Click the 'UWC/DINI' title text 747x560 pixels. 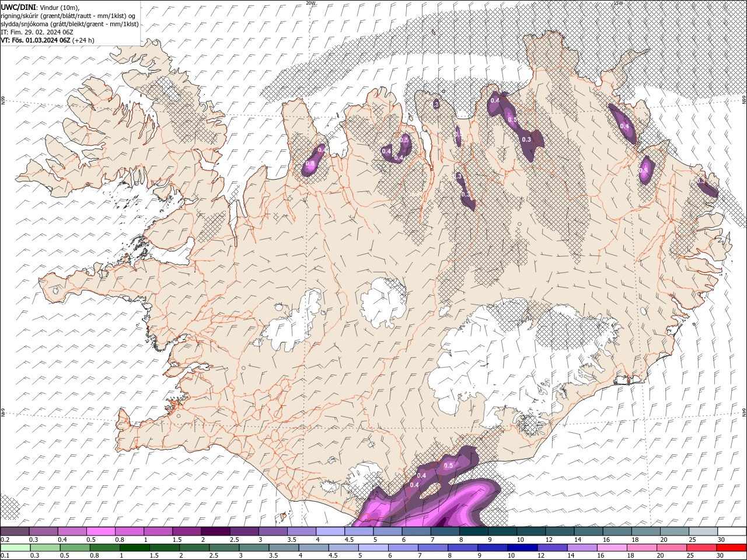point(17,6)
